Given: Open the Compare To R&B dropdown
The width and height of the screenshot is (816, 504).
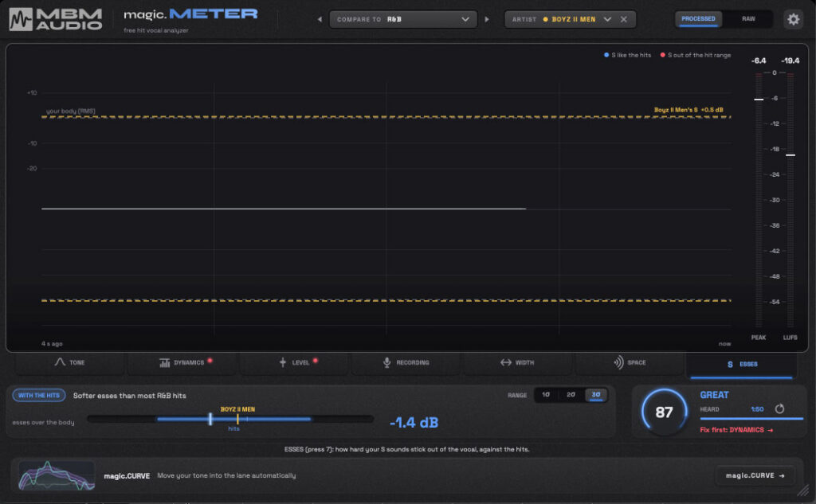Looking at the screenshot, I should pyautogui.click(x=403, y=19).
